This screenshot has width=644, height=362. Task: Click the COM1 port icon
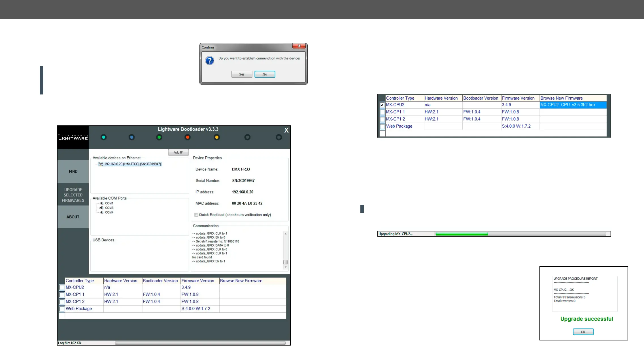[101, 203]
